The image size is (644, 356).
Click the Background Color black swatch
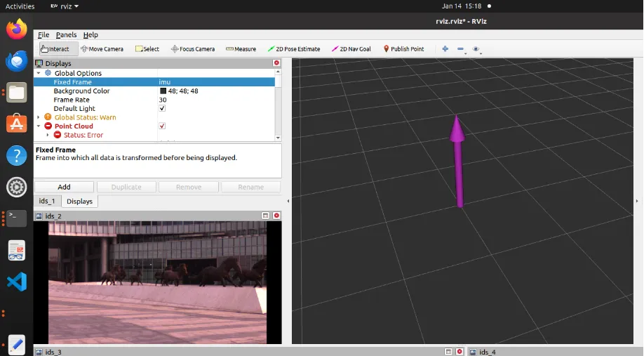163,91
